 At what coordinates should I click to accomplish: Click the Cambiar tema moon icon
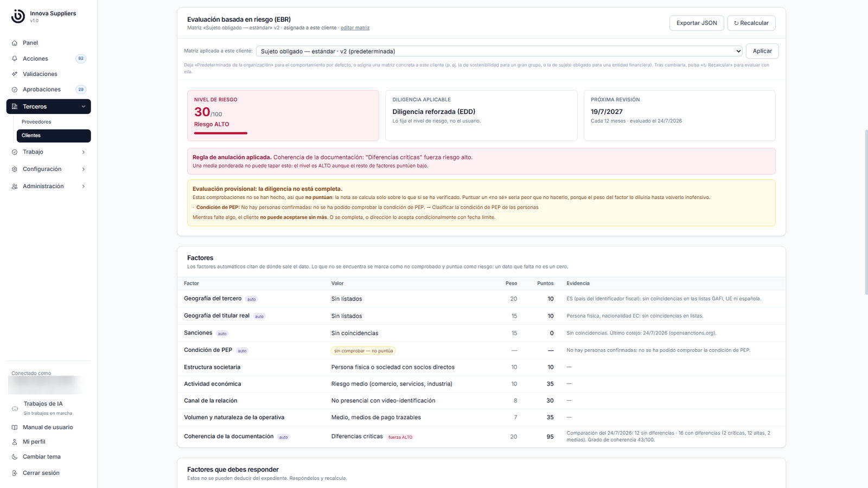(15, 457)
